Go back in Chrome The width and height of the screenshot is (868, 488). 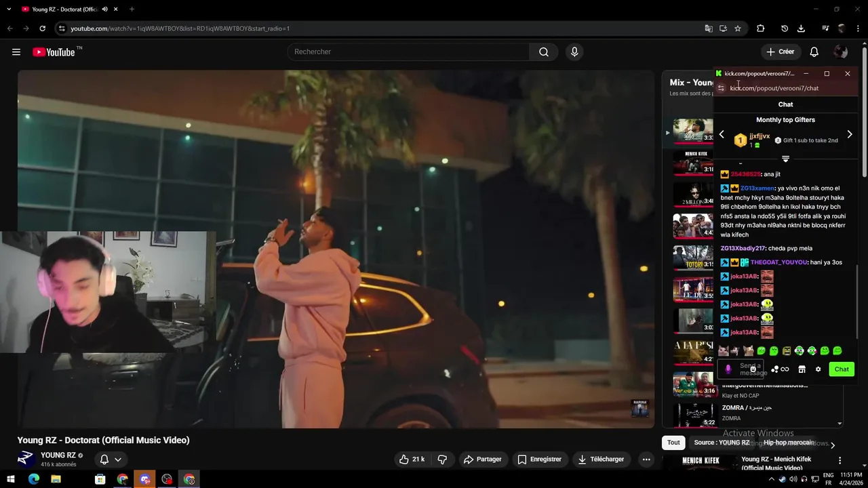[x=9, y=28]
